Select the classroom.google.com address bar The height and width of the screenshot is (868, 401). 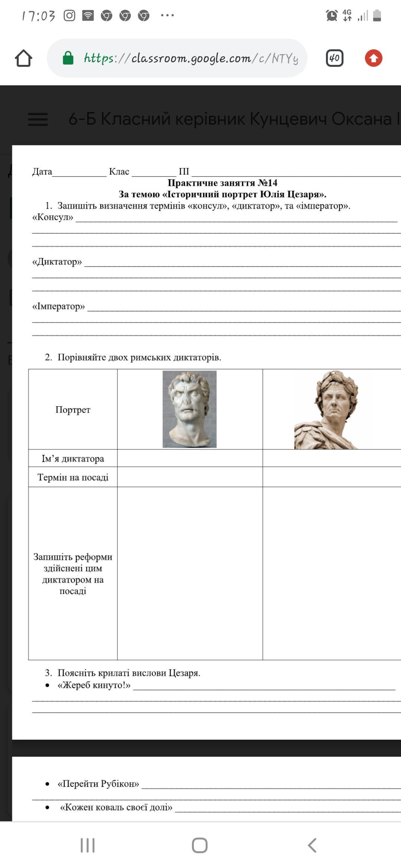[x=191, y=58]
